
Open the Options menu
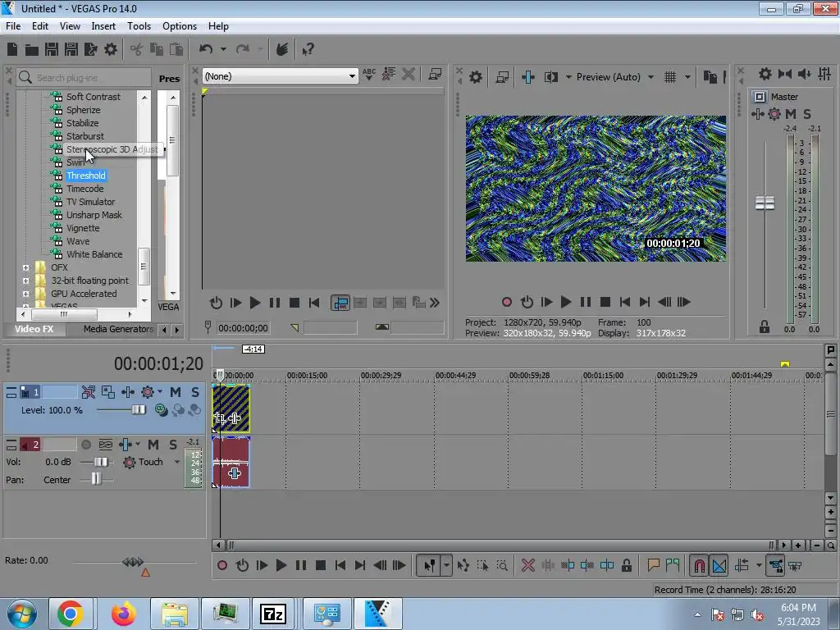click(x=180, y=25)
